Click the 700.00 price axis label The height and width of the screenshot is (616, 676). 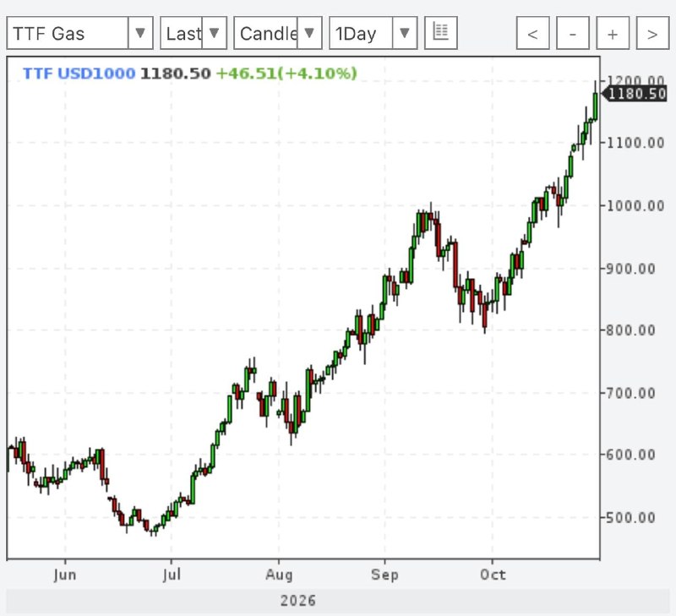(x=630, y=393)
